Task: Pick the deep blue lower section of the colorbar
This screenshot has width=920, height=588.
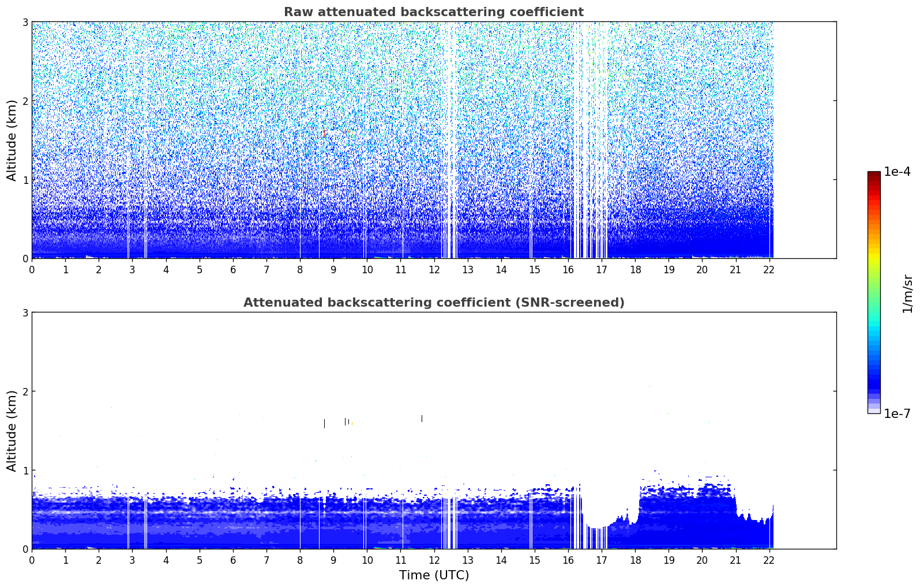Action: point(874,380)
